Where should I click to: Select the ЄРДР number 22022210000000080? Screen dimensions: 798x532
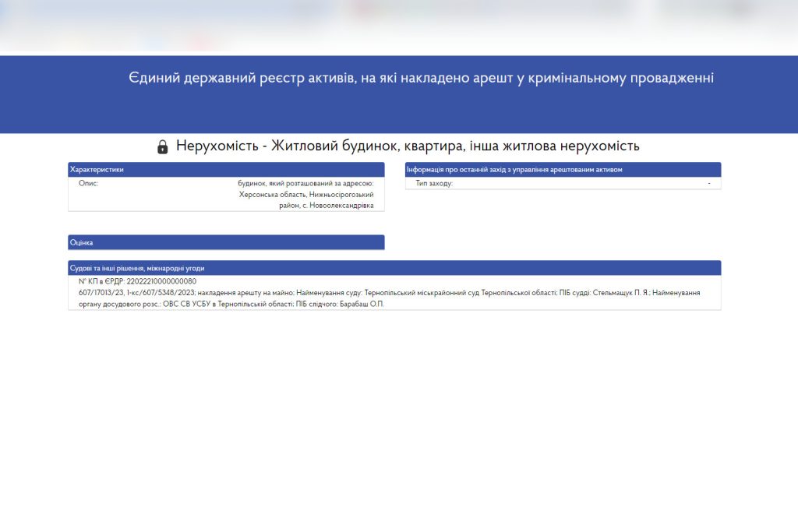(161, 281)
